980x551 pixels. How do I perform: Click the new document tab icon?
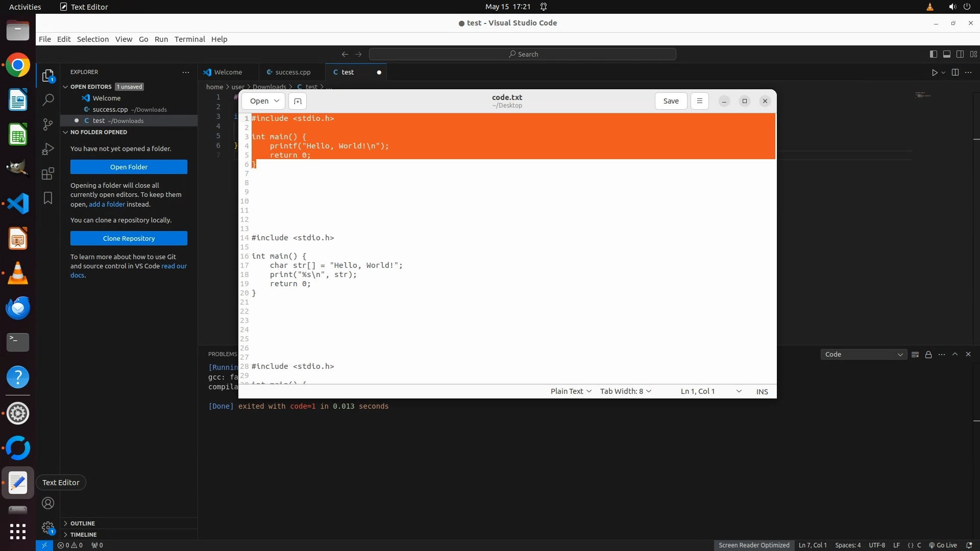pos(298,101)
